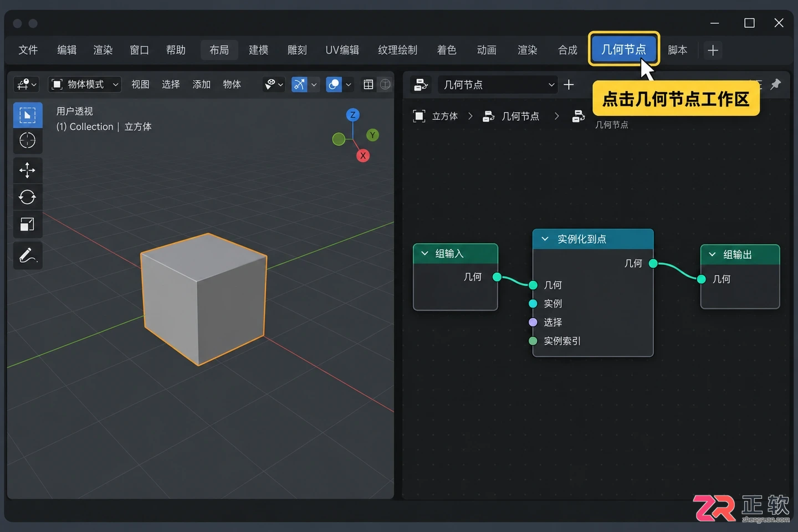The image size is (798, 532).
Task: Open the 帮助 menu
Action: 176,50
